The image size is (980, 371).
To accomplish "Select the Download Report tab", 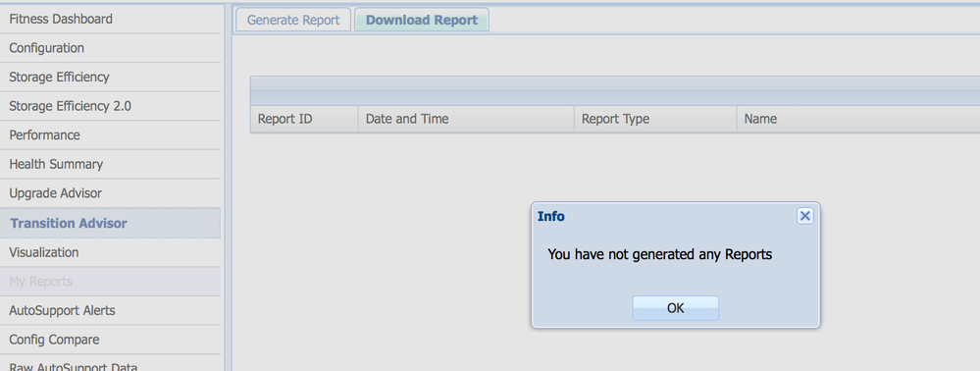I will tap(422, 20).
